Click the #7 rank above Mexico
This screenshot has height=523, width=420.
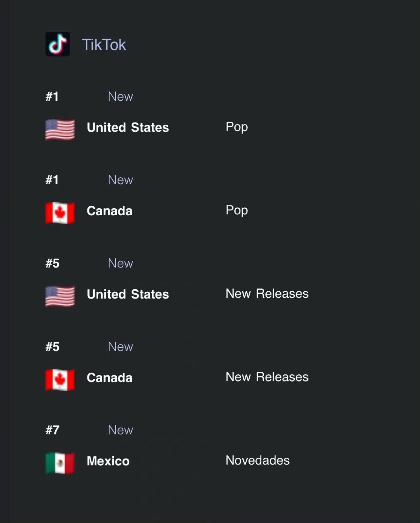click(x=52, y=430)
